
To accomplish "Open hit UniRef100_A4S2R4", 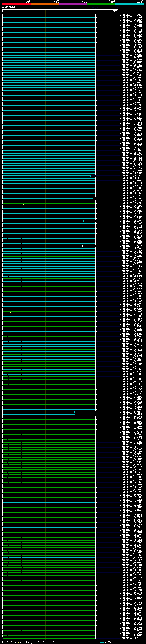I will point(131,25).
